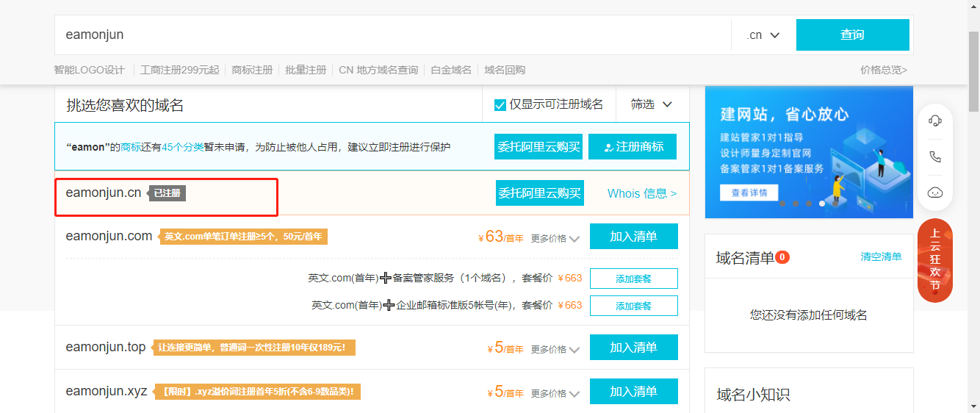Click the 建网站，省心放心 banner image
This screenshot has width=980, height=413.
(x=809, y=152)
